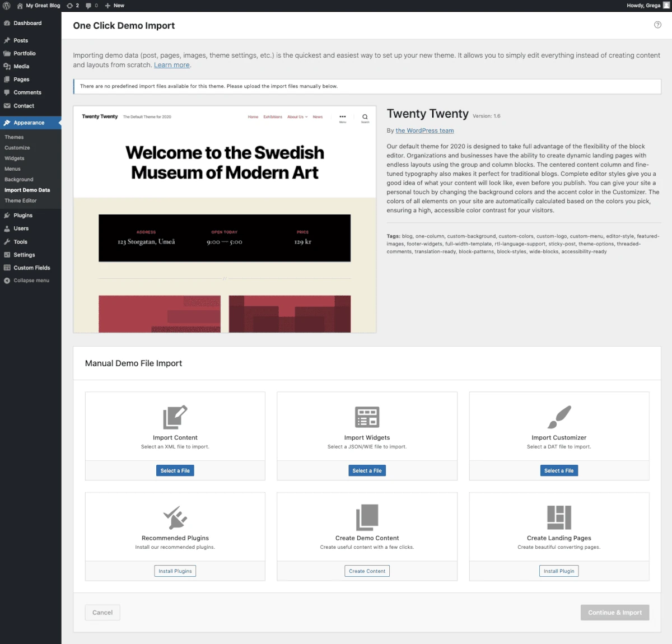
Task: Click the Portfolio sidebar icon
Action: point(7,53)
